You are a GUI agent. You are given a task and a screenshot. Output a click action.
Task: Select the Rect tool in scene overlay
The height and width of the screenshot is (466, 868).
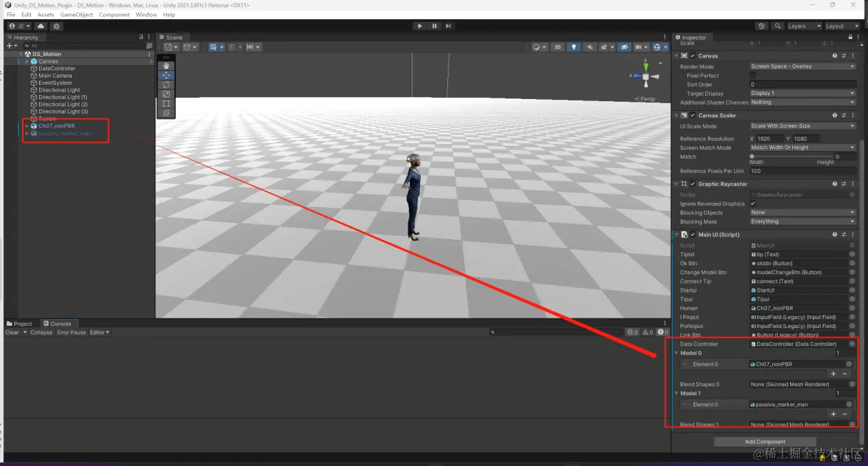(x=166, y=104)
